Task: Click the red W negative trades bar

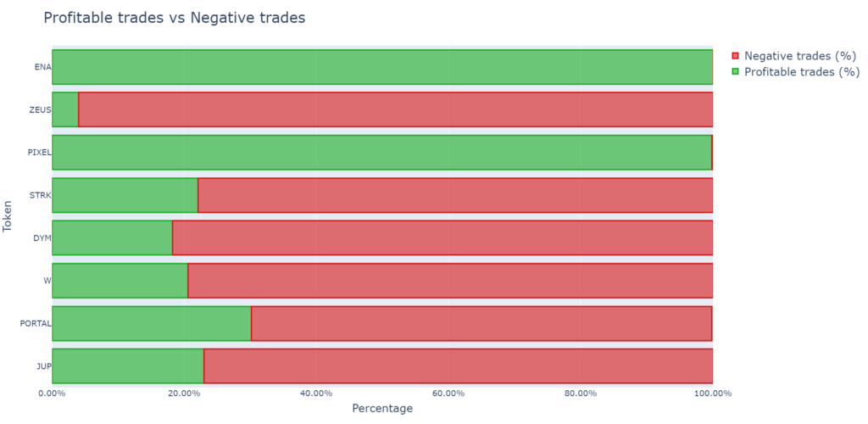Action: 449,281
